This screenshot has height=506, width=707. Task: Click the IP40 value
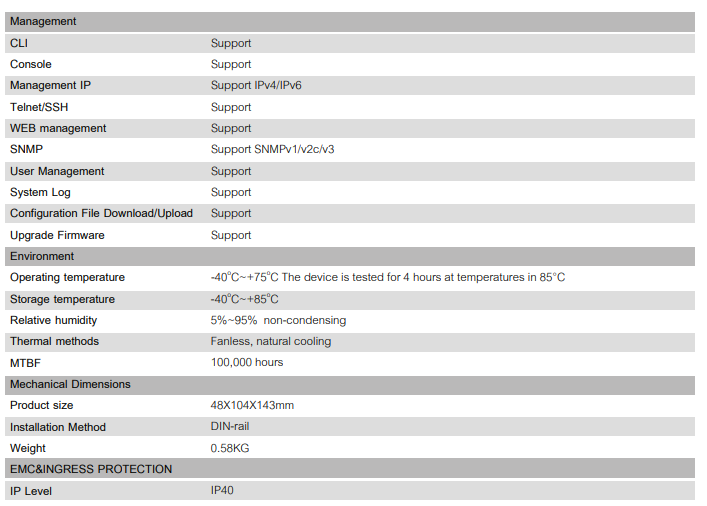[222, 491]
